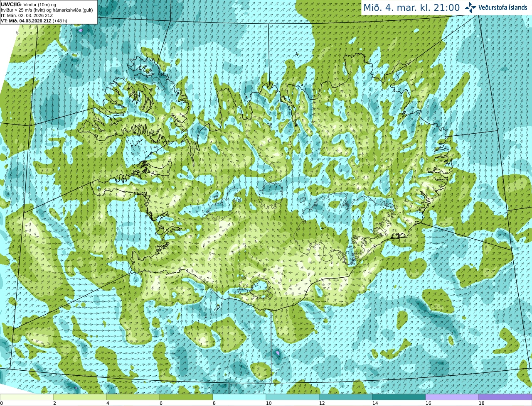Click the 'UWC/IG: Vindur (10m) og' legend line
This screenshot has width=532, height=406.
(29, 5)
